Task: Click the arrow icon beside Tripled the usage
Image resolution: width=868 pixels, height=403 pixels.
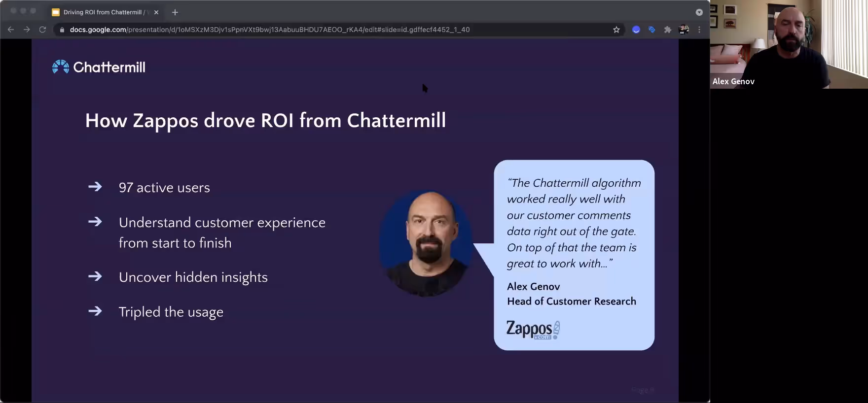Action: pyautogui.click(x=95, y=311)
